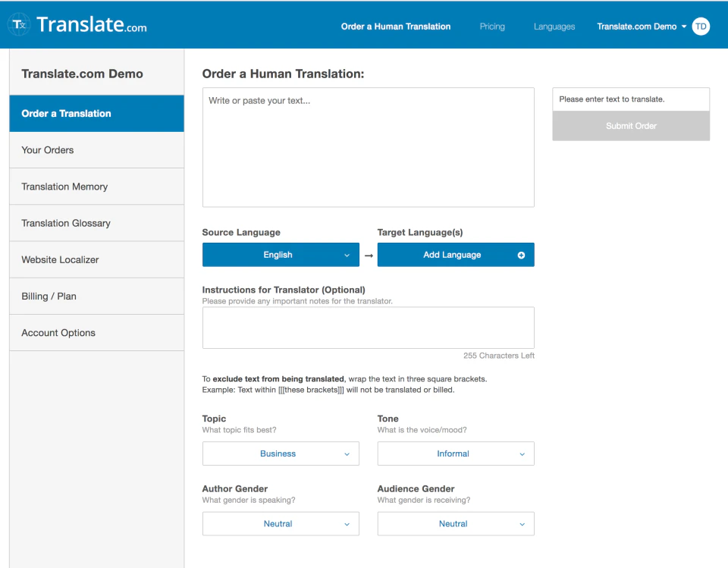
Task: Click the Translate.com globe logo icon
Action: (x=19, y=25)
